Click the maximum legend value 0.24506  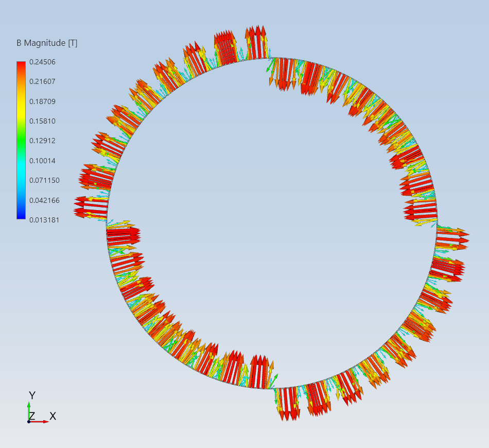tap(43, 62)
